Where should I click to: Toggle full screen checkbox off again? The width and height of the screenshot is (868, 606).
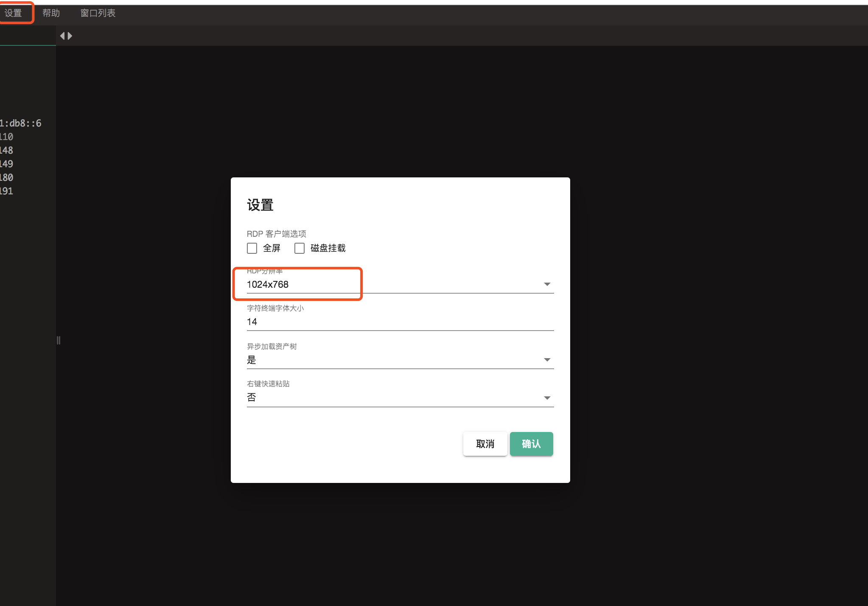(252, 248)
